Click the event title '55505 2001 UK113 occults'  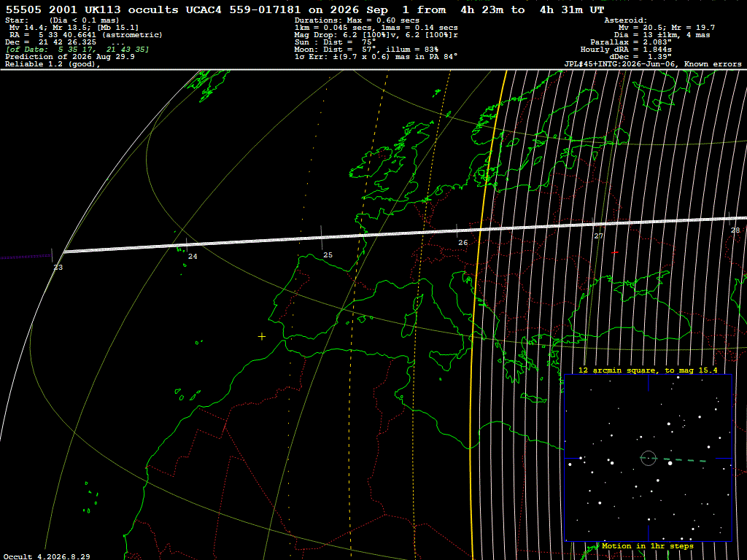[92, 9]
